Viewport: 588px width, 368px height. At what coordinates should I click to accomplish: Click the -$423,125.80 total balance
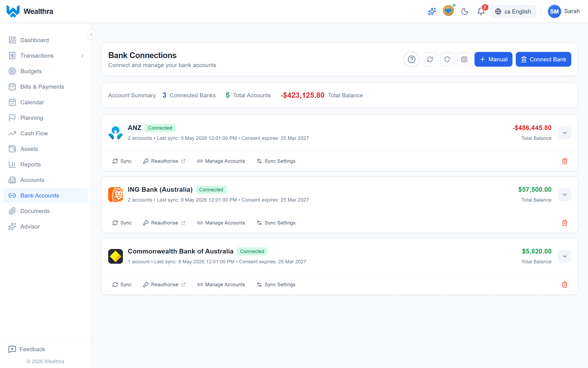click(302, 95)
